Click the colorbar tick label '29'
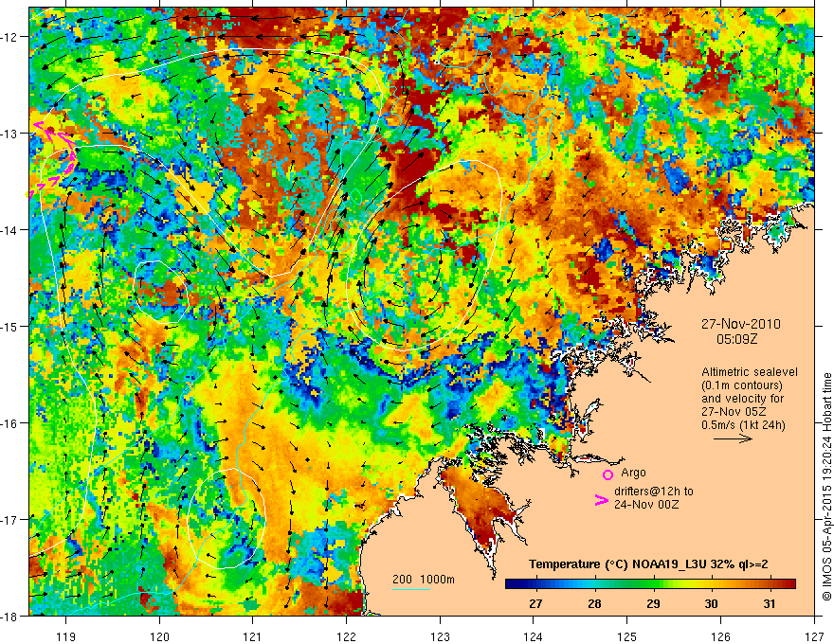Image resolution: width=834 pixels, height=644 pixels. point(653,603)
